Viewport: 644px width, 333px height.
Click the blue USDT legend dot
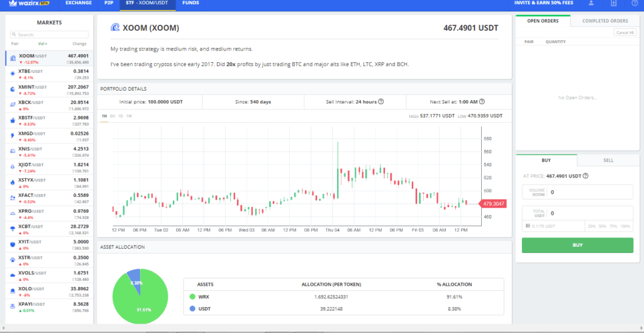click(x=192, y=308)
